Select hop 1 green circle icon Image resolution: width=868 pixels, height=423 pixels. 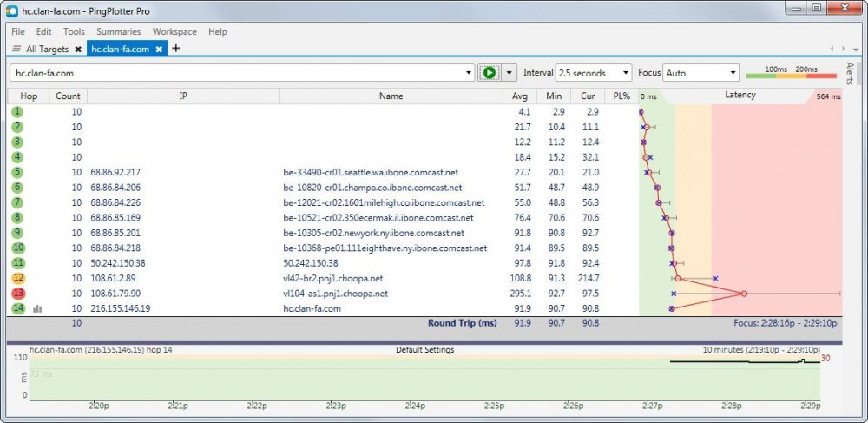(x=17, y=112)
